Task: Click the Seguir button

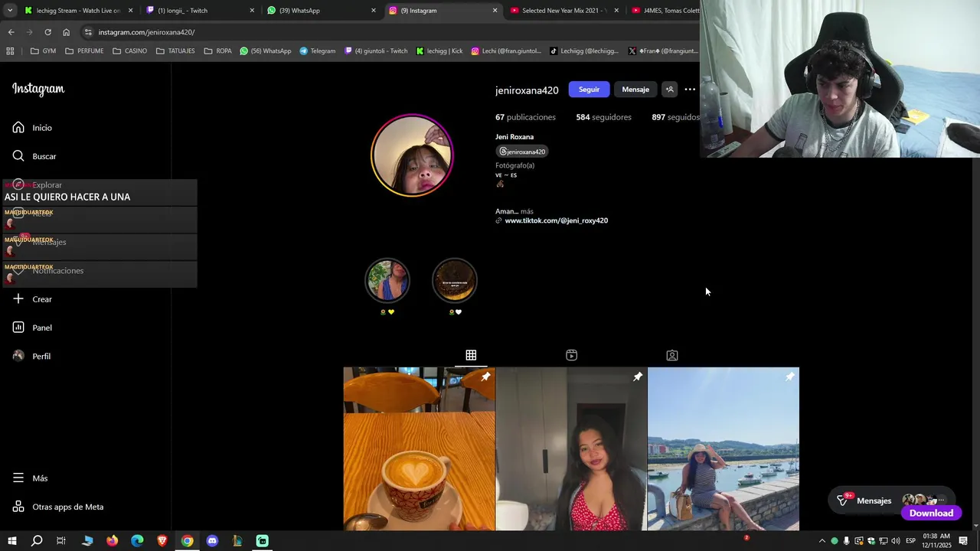Action: (x=589, y=90)
